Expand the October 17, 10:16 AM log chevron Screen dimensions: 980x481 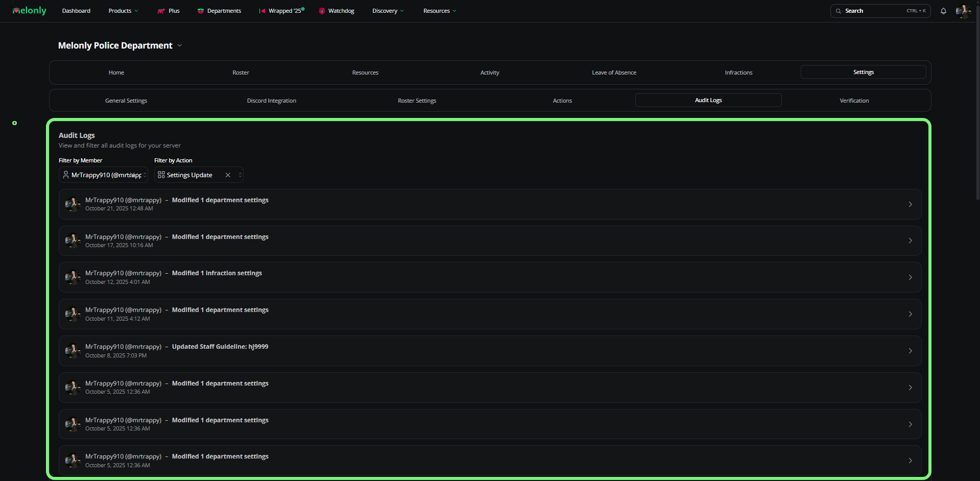(x=910, y=240)
